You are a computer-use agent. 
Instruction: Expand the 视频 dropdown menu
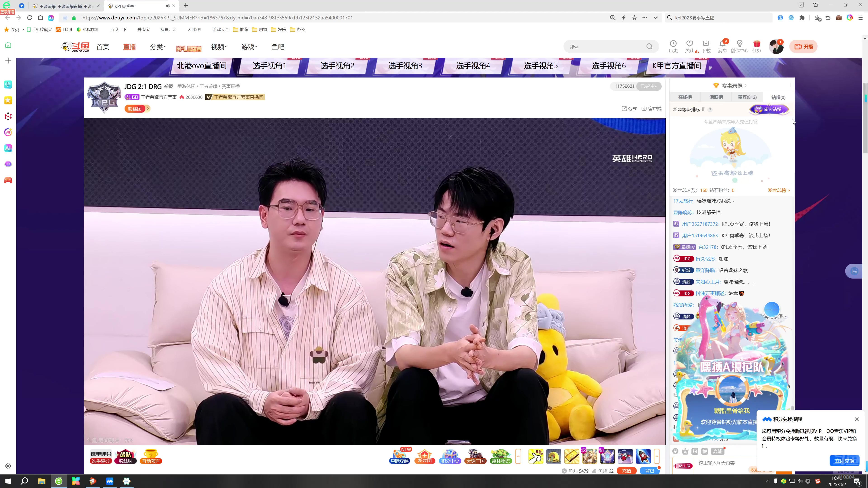tap(219, 47)
